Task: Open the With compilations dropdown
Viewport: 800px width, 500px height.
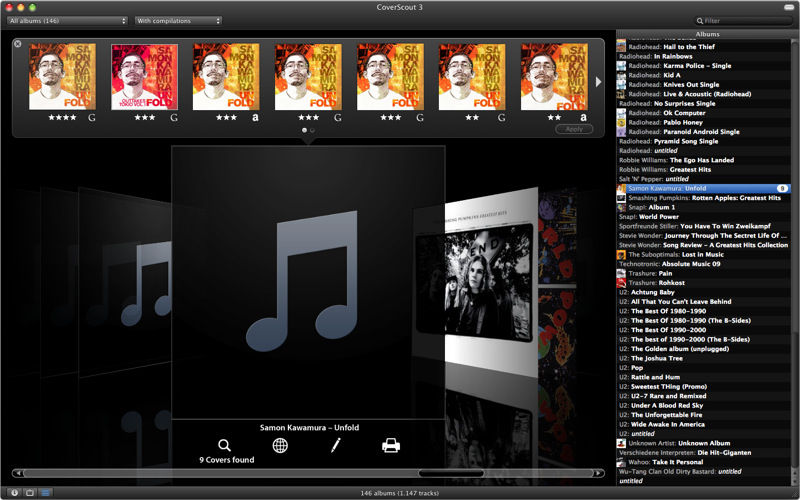Action: pos(178,21)
